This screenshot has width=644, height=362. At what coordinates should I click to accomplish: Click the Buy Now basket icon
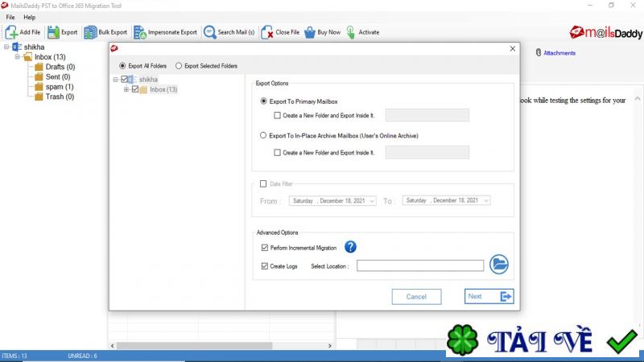coord(310,32)
